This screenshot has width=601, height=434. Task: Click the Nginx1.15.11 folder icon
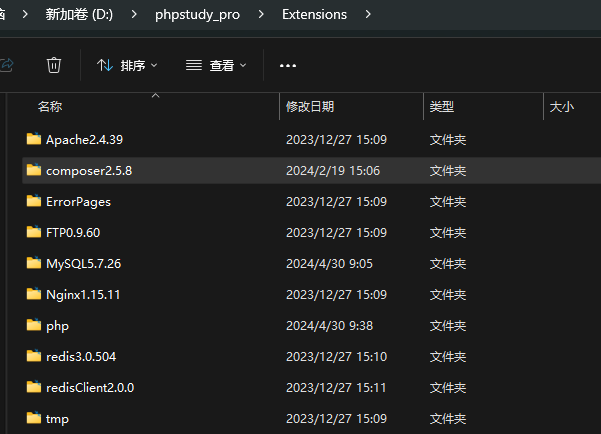[x=34, y=294]
